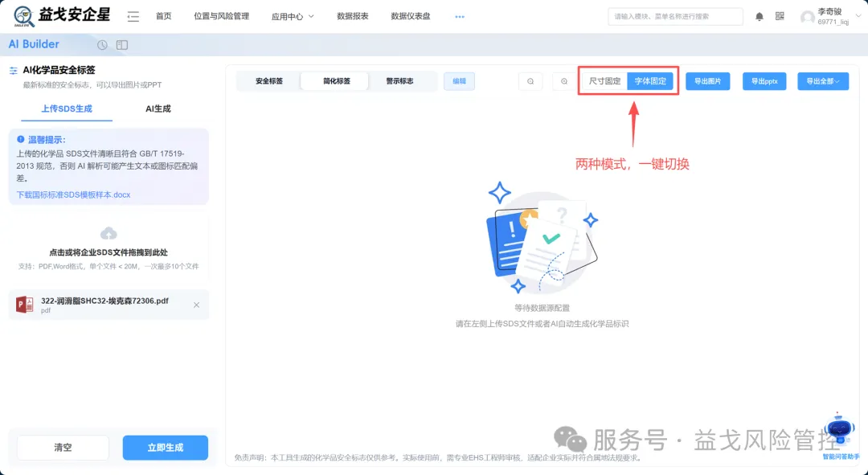The width and height of the screenshot is (868, 475).
Task: Switch to 警示标志 tab
Action: (399, 81)
